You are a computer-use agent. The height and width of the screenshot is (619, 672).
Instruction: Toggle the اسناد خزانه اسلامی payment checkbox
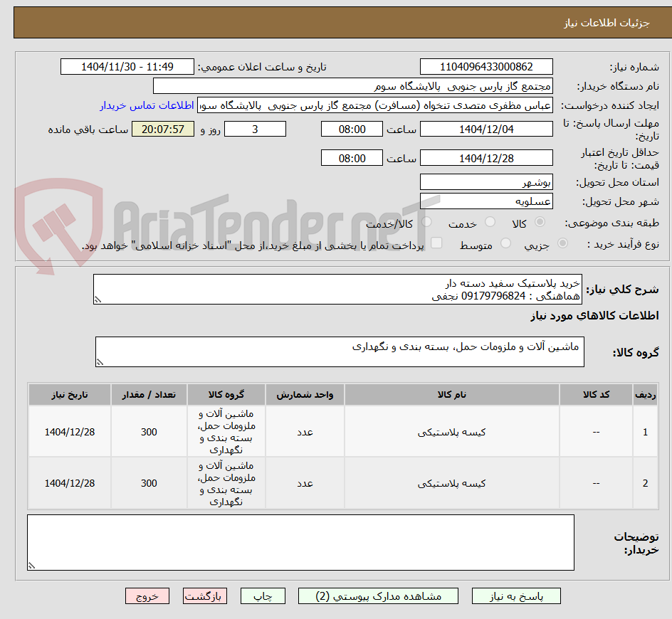pos(436,243)
